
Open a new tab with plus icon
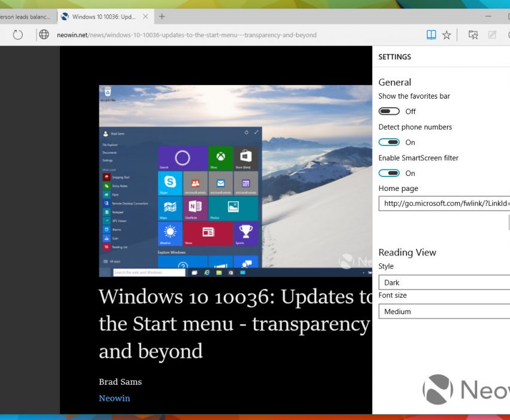pos(162,16)
